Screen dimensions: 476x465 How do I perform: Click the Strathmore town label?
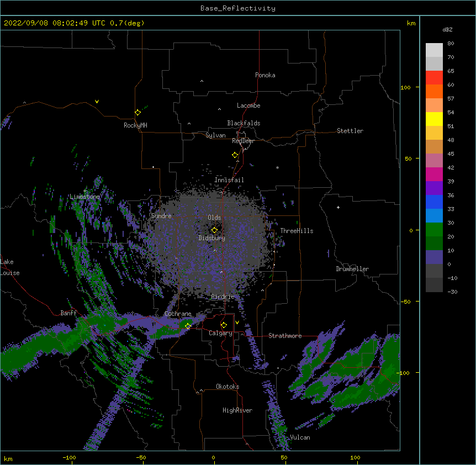tap(285, 336)
